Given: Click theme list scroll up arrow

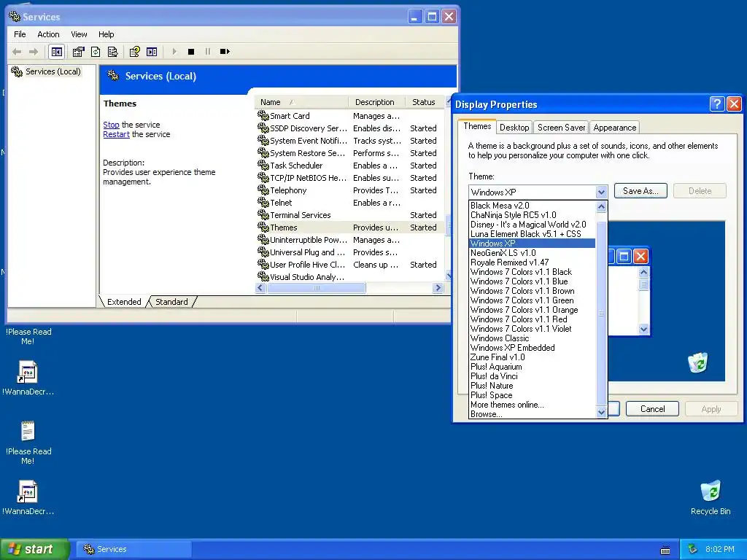Looking at the screenshot, I should [x=601, y=206].
